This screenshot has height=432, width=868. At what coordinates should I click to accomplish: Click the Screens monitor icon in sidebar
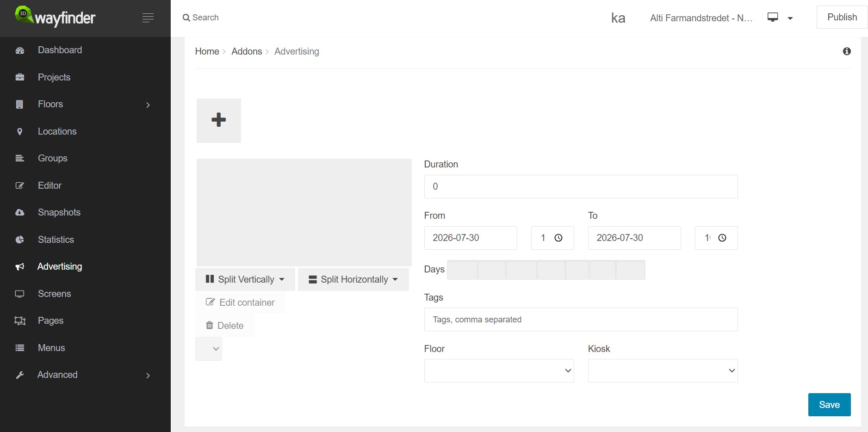click(20, 294)
